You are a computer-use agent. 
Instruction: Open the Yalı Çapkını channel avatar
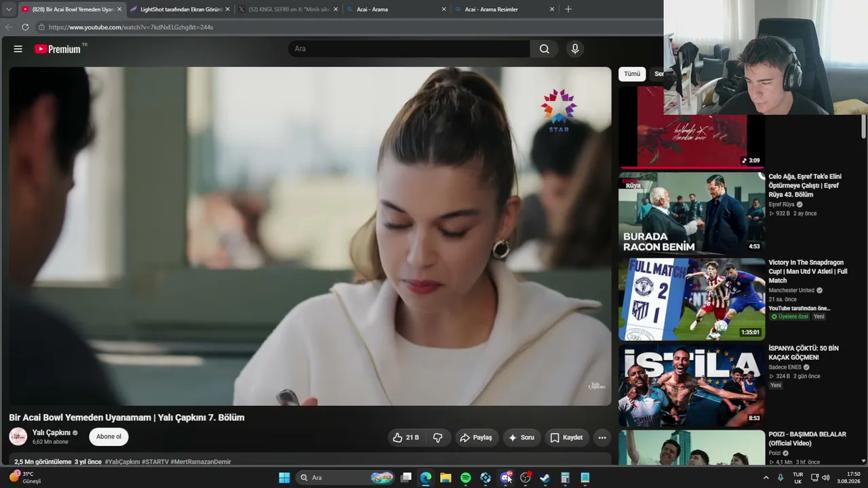click(x=18, y=436)
